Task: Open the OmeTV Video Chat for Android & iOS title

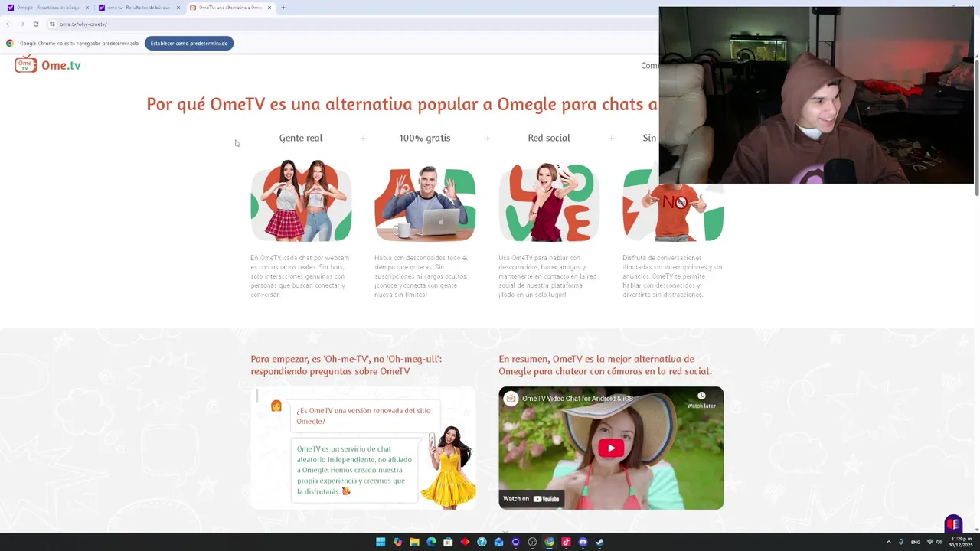Action: [x=578, y=399]
